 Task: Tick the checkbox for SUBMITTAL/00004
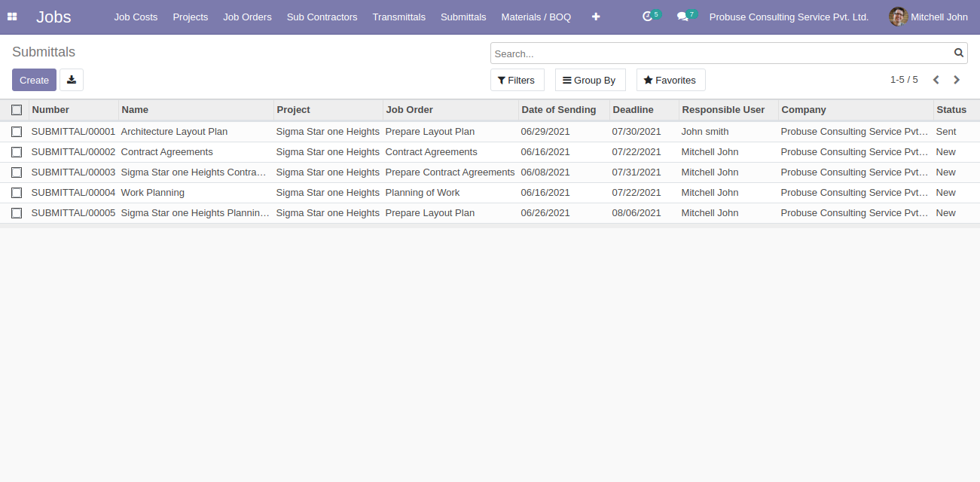point(17,193)
